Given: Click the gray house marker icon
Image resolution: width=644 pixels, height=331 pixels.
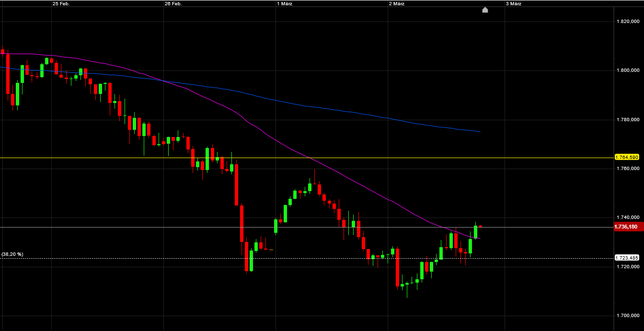Looking at the screenshot, I should [x=485, y=10].
